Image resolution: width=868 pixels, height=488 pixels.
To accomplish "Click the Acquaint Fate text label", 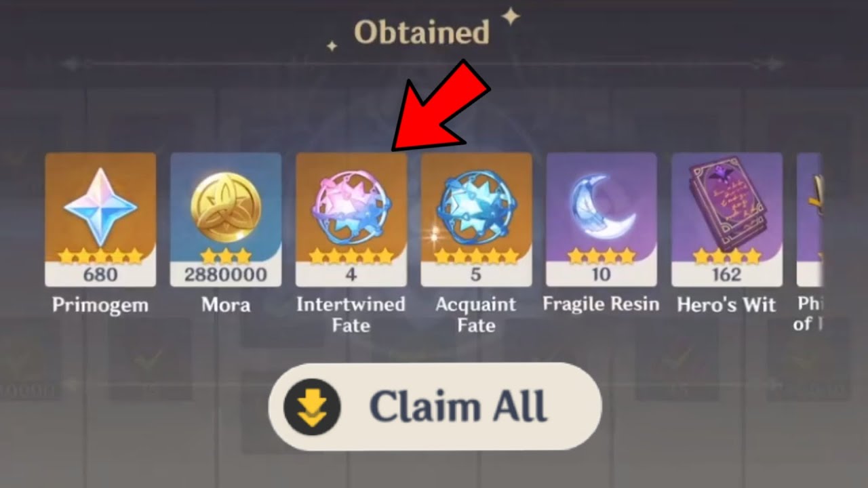I will click(476, 314).
